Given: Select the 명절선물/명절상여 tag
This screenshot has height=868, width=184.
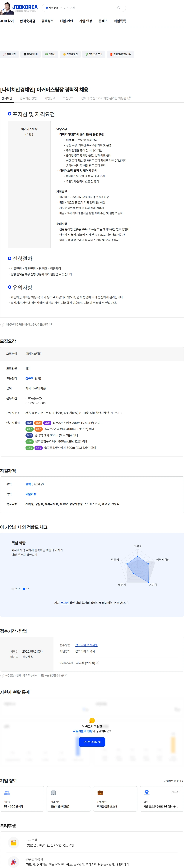Looking at the screenshot, I should point(121,54).
